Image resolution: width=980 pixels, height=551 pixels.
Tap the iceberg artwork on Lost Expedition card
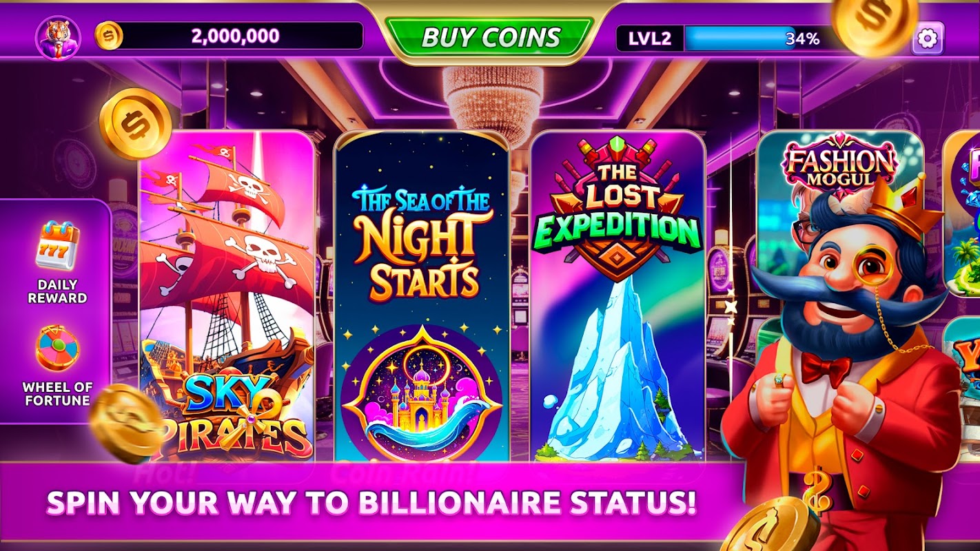tap(609, 372)
